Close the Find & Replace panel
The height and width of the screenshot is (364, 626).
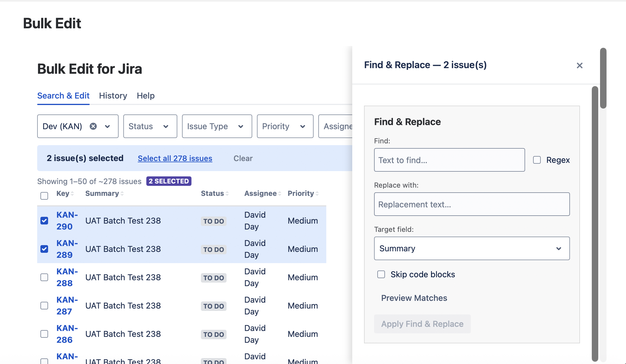click(x=579, y=65)
